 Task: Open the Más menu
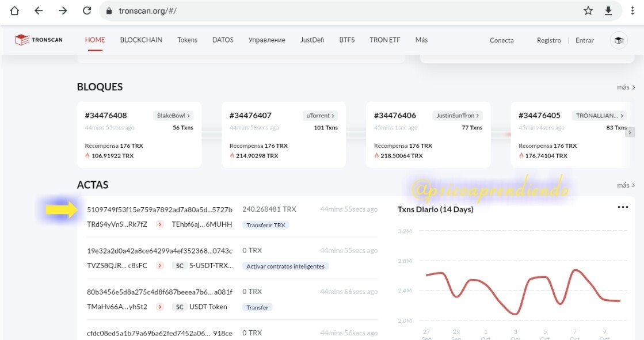click(421, 40)
